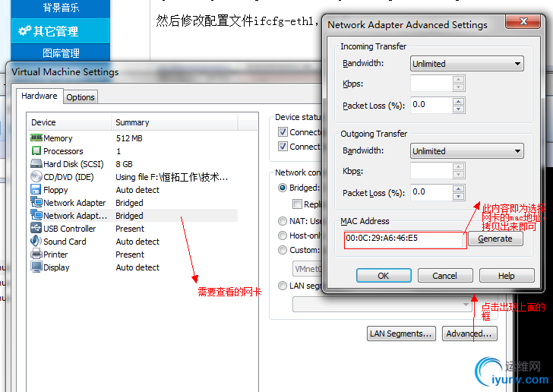Select the LAN segment radio button

click(282, 286)
